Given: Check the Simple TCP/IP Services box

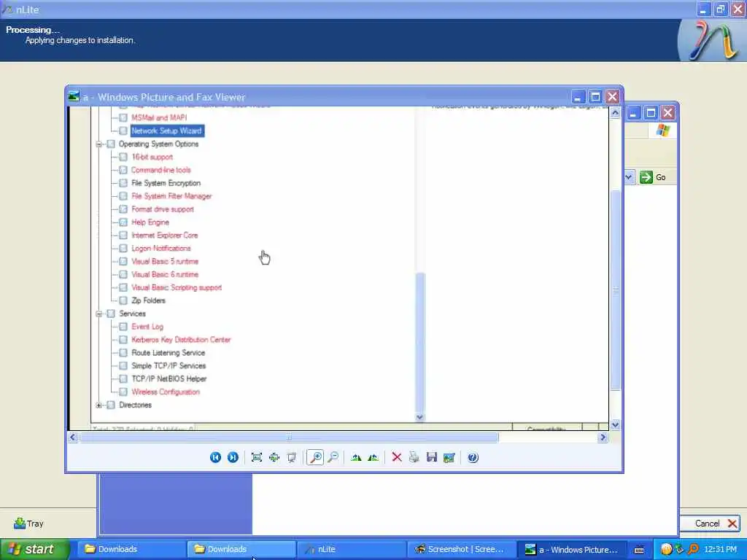Looking at the screenshot, I should tap(123, 366).
